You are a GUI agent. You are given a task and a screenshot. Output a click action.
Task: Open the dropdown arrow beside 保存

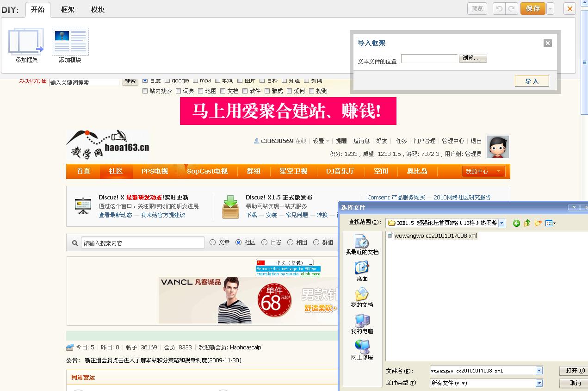click(x=550, y=9)
